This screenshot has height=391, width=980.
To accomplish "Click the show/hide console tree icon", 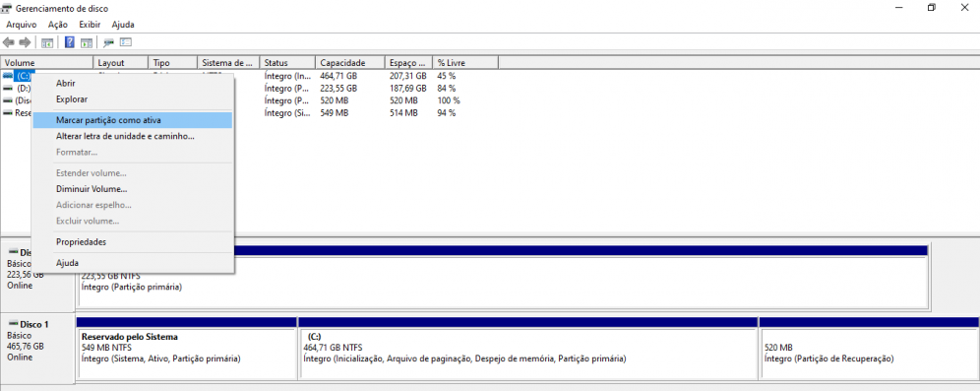I will [x=47, y=42].
